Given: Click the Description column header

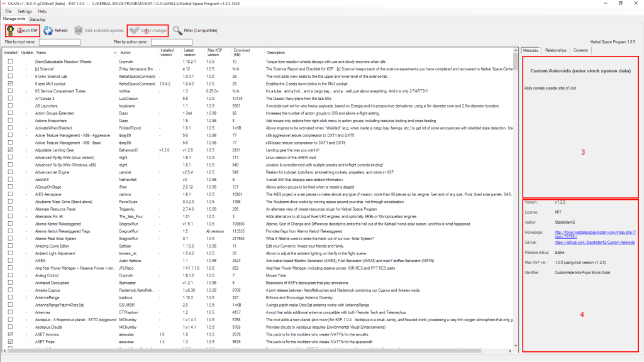Looking at the screenshot, I should coord(389,53).
